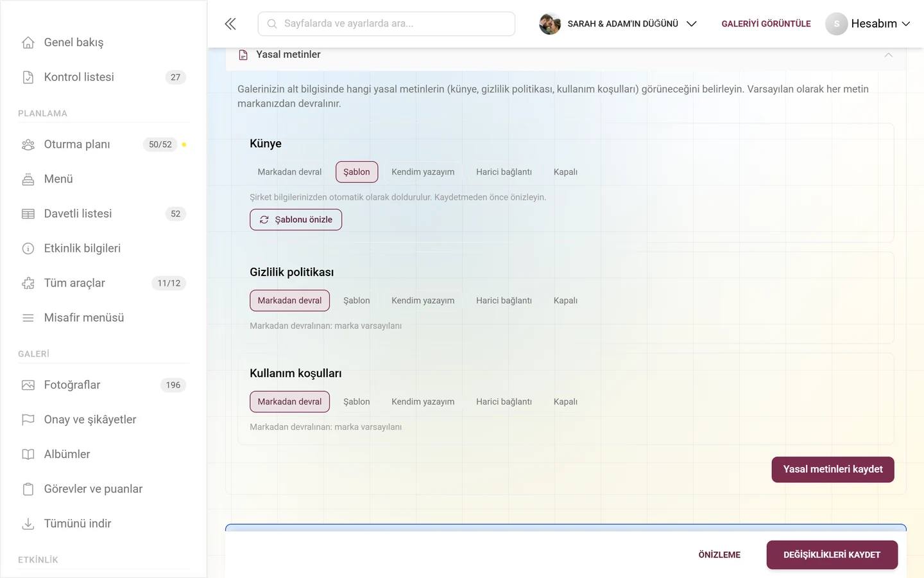Click the flag icon beside Onay ve şikâyetler
Image resolution: width=924 pixels, height=578 pixels.
click(28, 420)
